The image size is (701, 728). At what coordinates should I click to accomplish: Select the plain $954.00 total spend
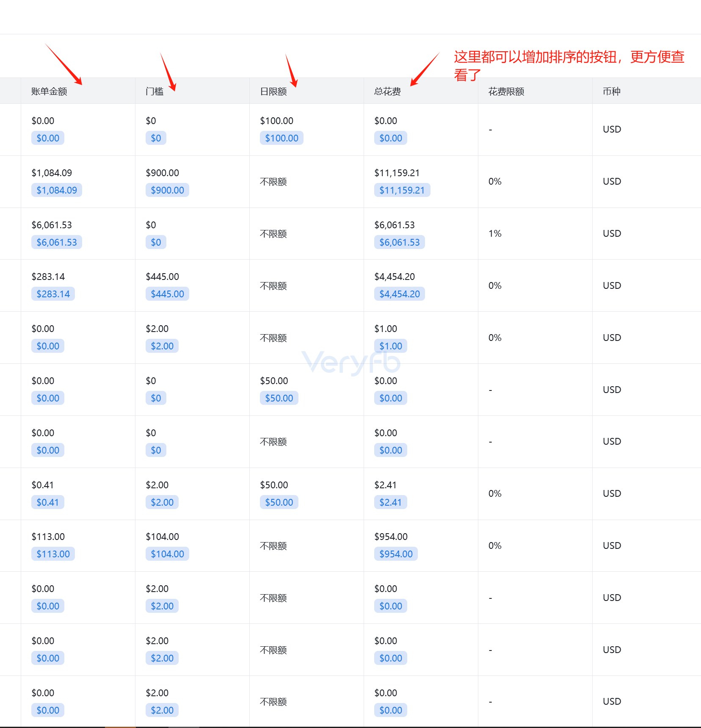(x=391, y=537)
